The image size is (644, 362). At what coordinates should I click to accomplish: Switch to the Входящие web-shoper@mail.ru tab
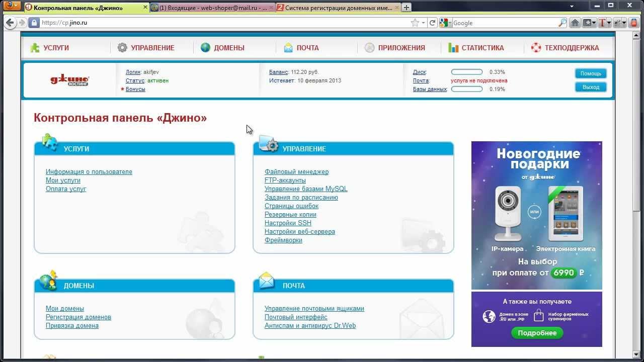click(212, 8)
